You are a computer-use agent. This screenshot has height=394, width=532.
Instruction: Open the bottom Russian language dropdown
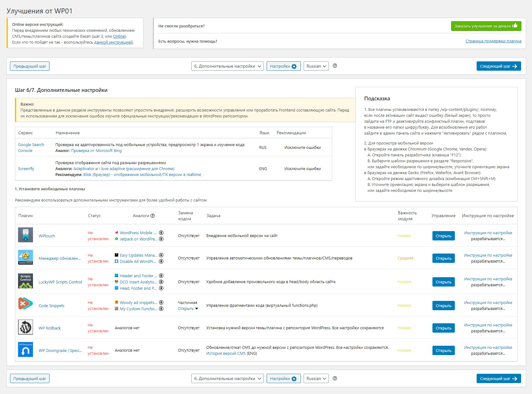tap(316, 378)
